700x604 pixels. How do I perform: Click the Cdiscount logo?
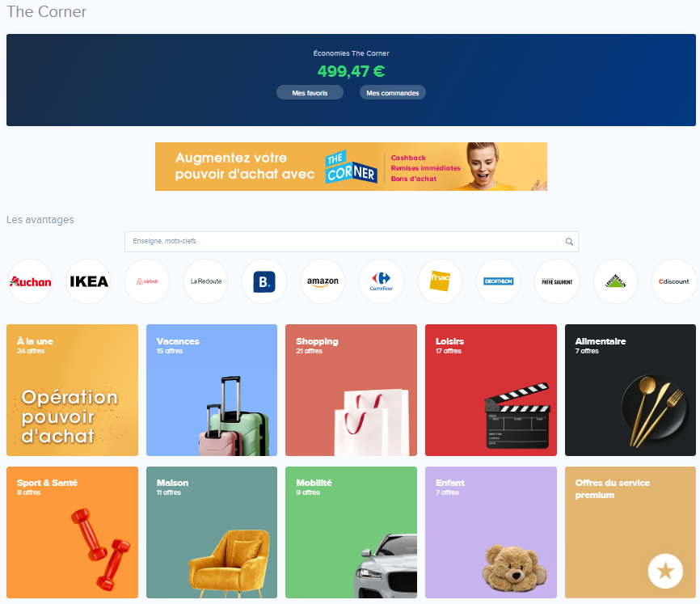(x=673, y=281)
